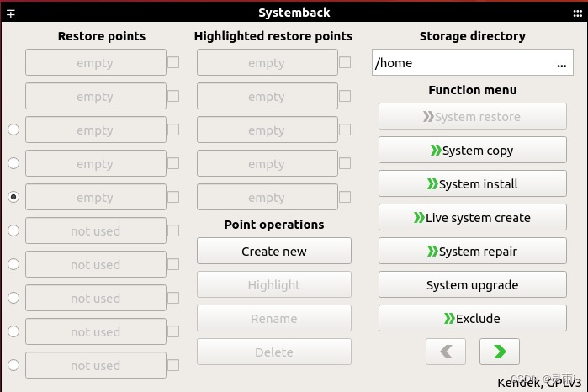588x392 pixels.
Task: Click the grey back arrow button
Action: tap(446, 352)
